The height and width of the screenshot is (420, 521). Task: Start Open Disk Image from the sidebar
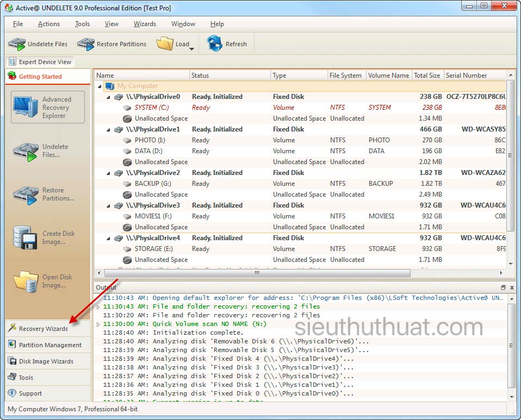click(x=48, y=281)
